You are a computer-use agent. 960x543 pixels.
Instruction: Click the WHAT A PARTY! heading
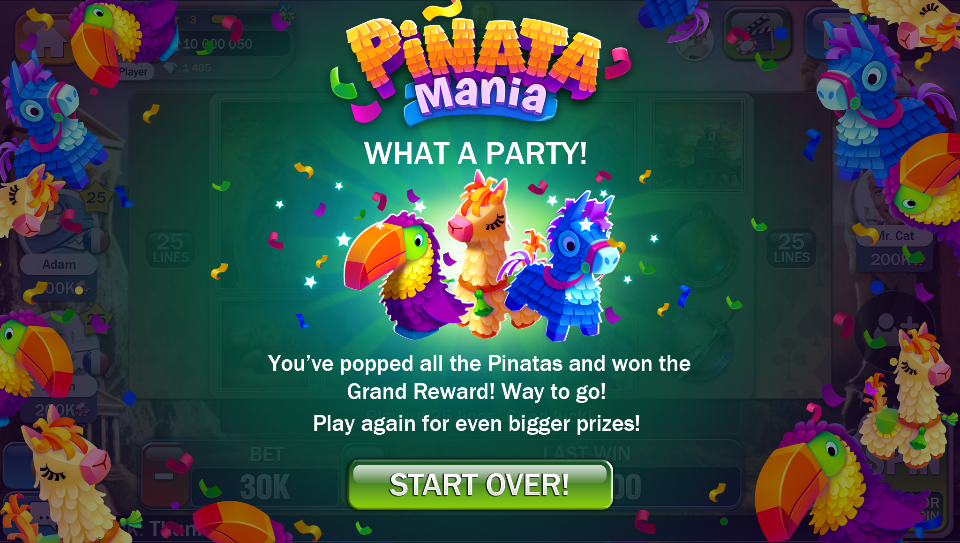pos(476,153)
